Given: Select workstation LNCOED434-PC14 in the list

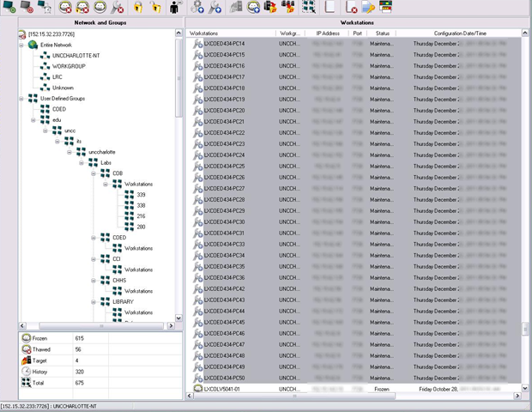Looking at the screenshot, I should point(223,43).
